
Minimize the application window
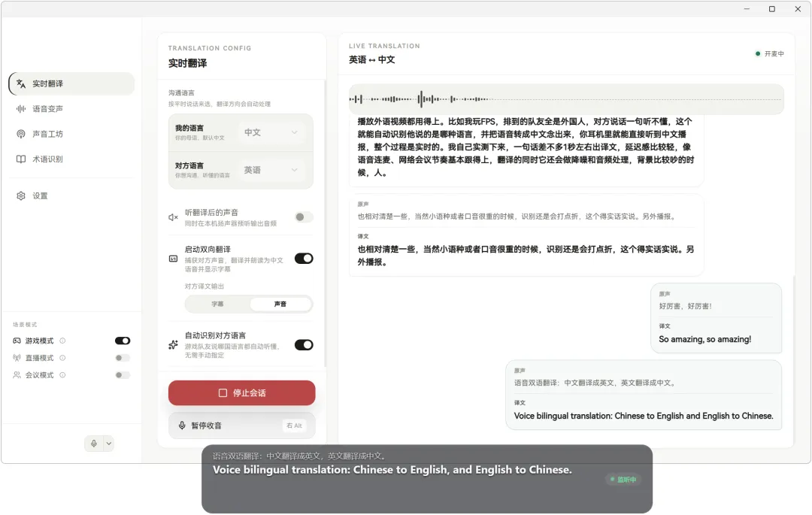click(x=747, y=9)
